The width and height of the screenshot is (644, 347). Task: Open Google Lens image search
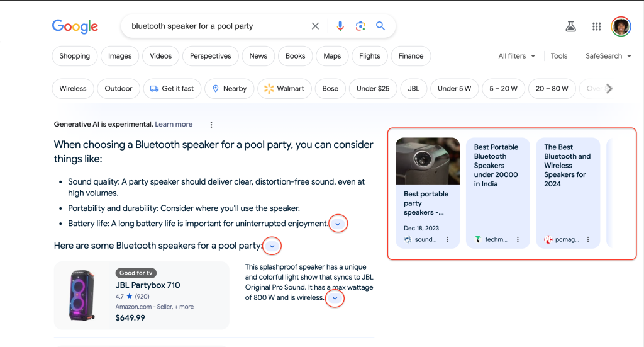[360, 26]
